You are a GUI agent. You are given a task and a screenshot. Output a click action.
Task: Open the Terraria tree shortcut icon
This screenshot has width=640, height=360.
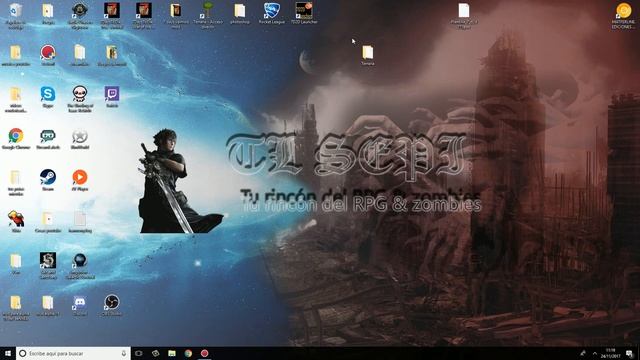tap(208, 11)
